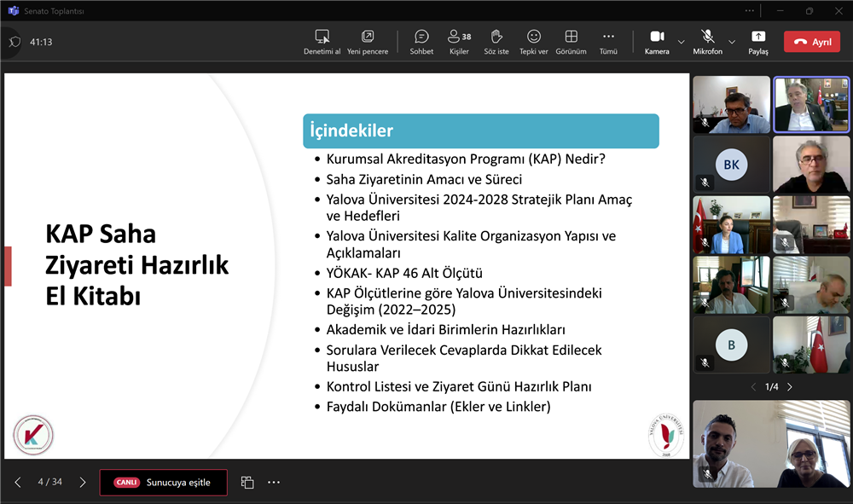Click 'YÖKAK- KAP 46 Alt Ölçütü' bullet
The height and width of the screenshot is (504, 853).
404,273
